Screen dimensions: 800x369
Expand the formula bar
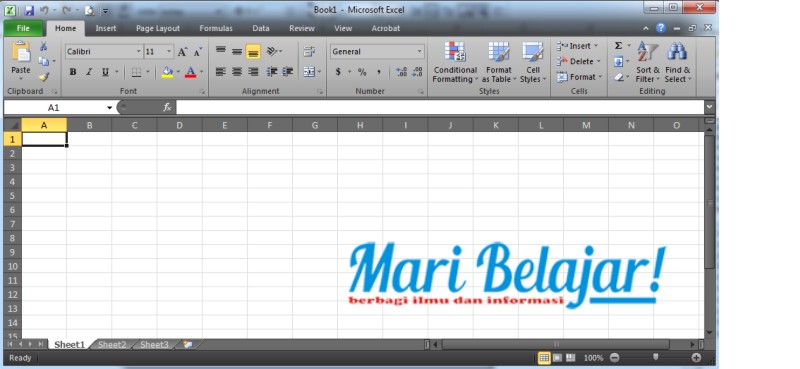[x=710, y=107]
